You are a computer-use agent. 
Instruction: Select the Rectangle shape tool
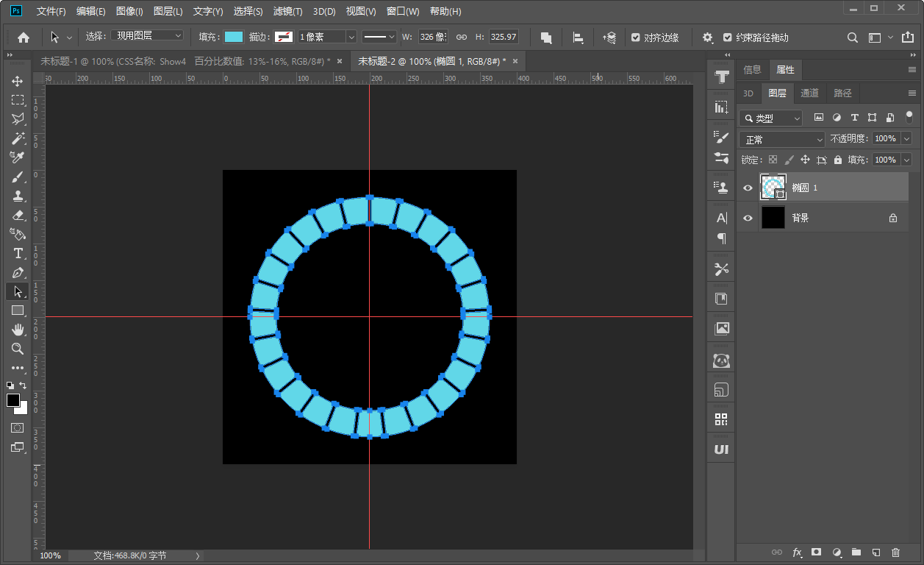click(17, 310)
